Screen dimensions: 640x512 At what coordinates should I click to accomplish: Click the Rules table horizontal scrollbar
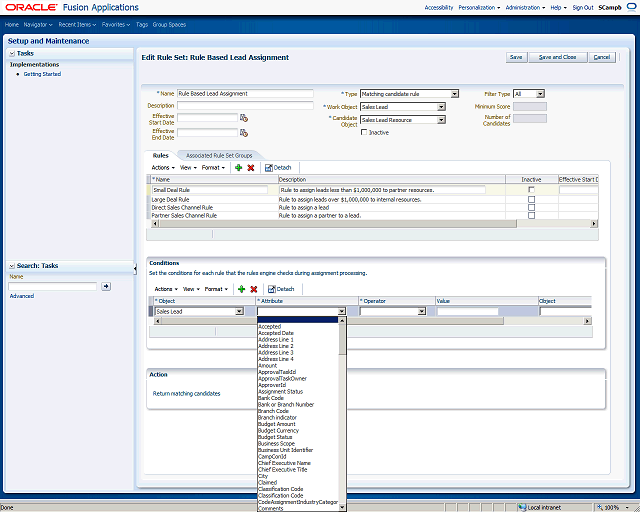tap(338, 224)
